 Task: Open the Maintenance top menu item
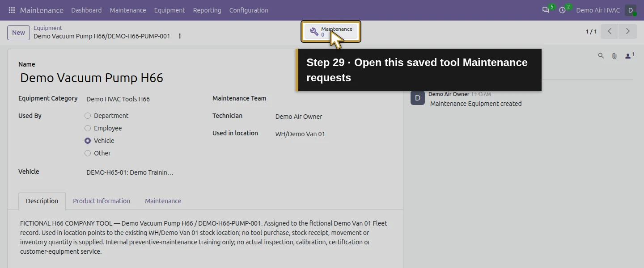point(128,10)
